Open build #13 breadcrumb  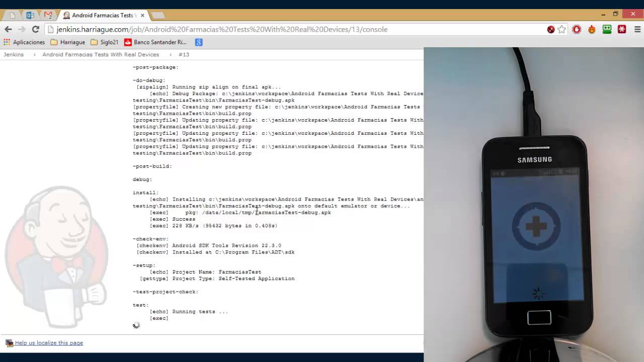coord(184,54)
